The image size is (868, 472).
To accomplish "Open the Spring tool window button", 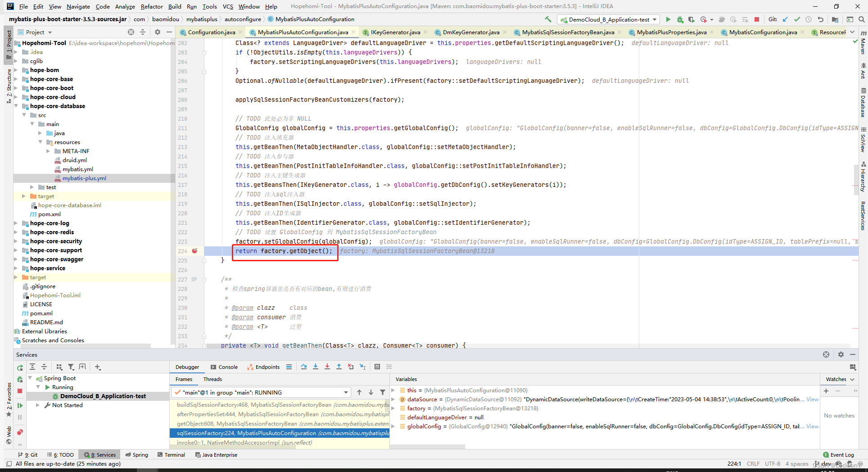I will coord(137,455).
